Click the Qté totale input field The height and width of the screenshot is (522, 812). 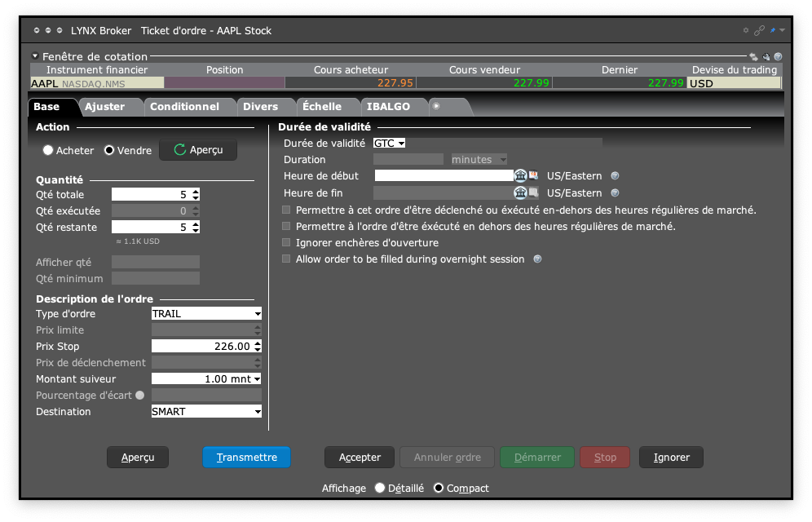pos(151,195)
